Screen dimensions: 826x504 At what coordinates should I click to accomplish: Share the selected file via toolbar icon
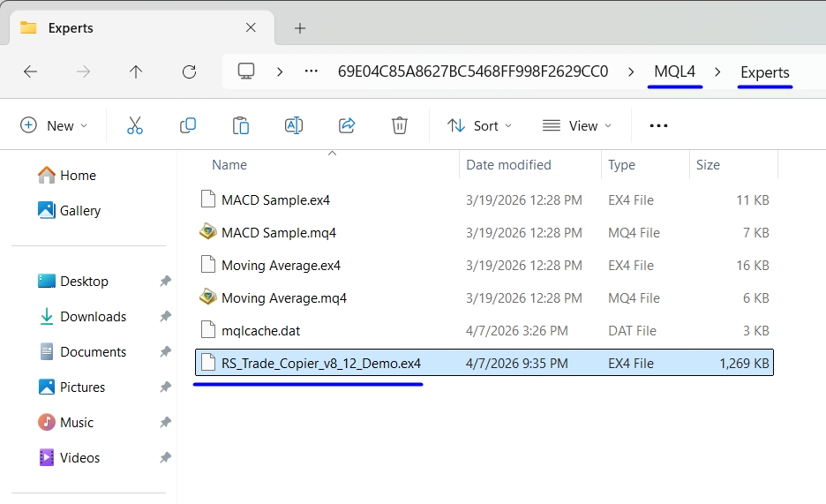[347, 125]
